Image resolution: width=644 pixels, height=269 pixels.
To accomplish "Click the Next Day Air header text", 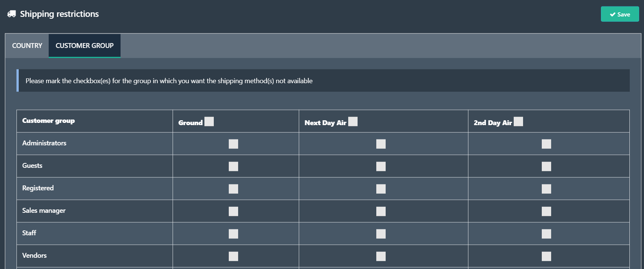I will [x=325, y=123].
